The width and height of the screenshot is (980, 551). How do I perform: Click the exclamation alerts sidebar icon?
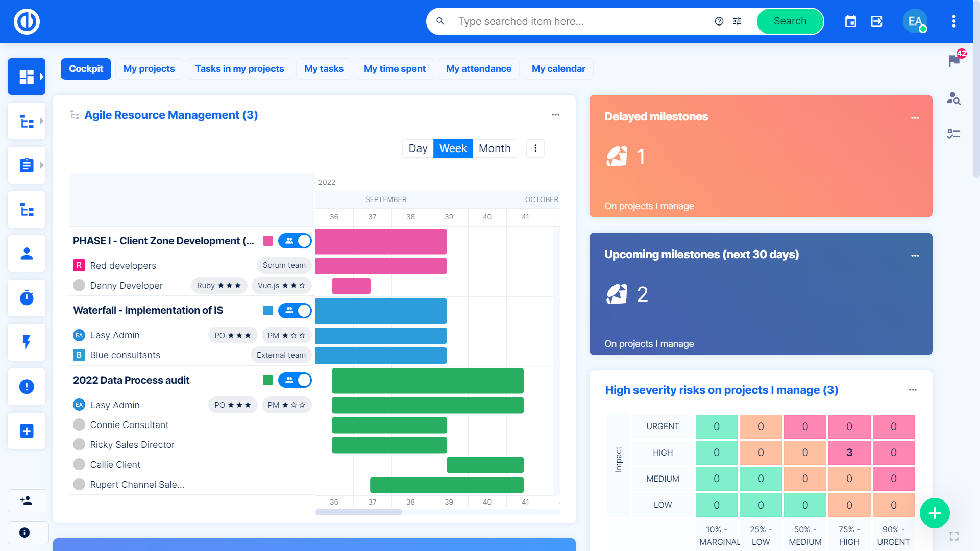pos(27,387)
